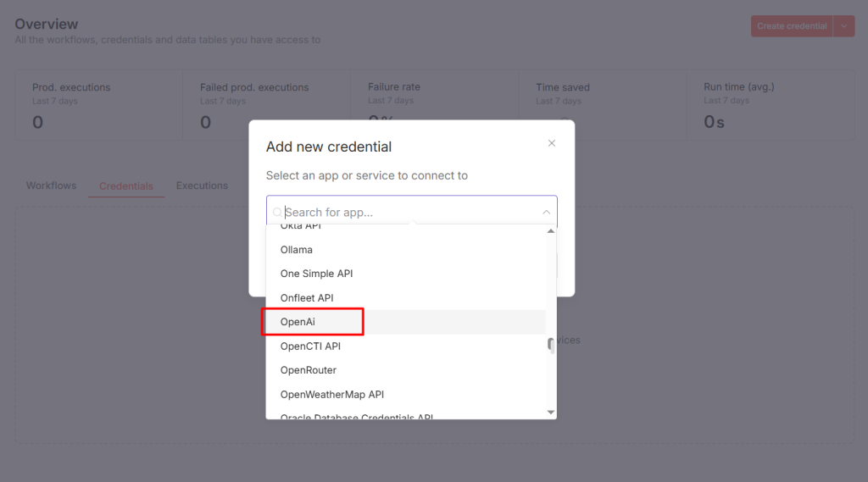Close the Add new credential dialog
The image size is (868, 482).
coord(552,143)
